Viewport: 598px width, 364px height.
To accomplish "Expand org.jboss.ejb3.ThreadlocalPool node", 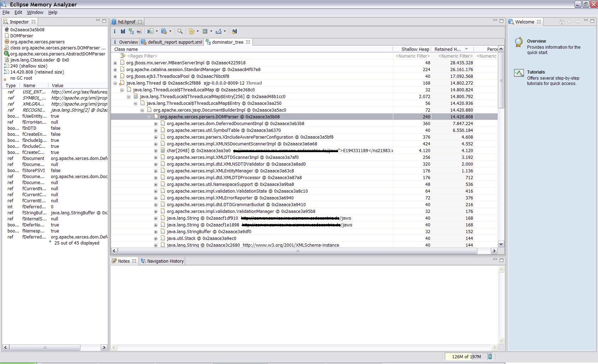I will 115,76.
